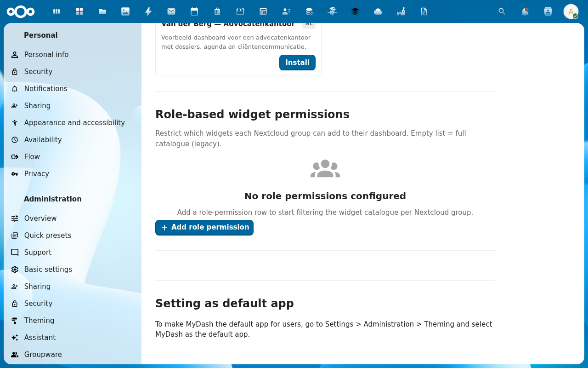Open the contacts menu icon beside the avatar
Image resolution: width=588 pixels, height=368 pixels.
548,11
